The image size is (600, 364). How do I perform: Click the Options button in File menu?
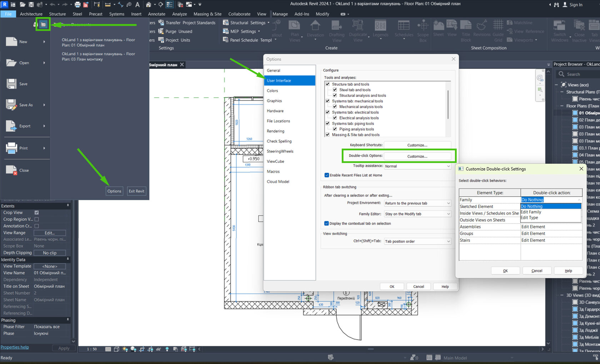point(114,191)
